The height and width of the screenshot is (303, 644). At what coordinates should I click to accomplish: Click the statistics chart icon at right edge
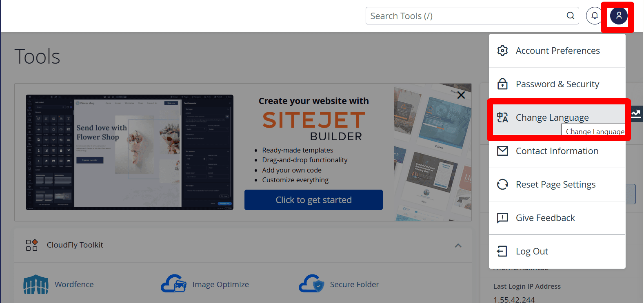coord(636,114)
